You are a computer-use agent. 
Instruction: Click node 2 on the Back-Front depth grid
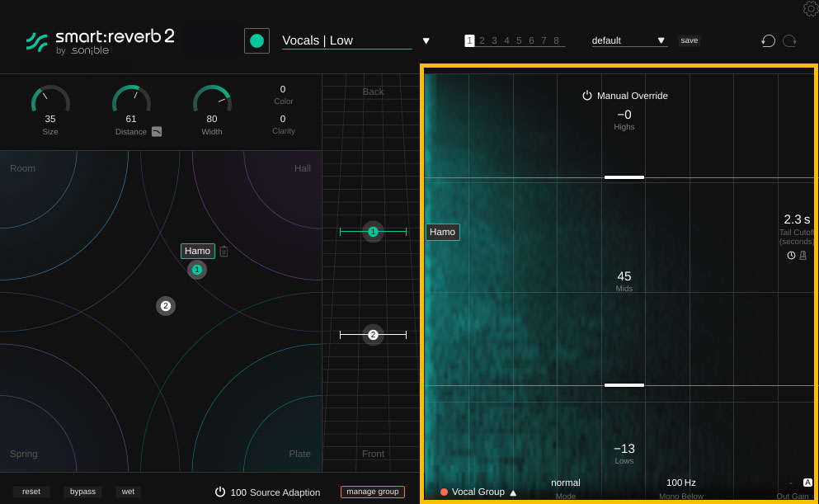373,335
